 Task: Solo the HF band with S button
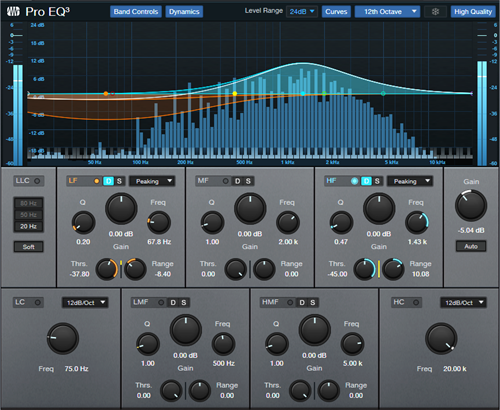(377, 181)
